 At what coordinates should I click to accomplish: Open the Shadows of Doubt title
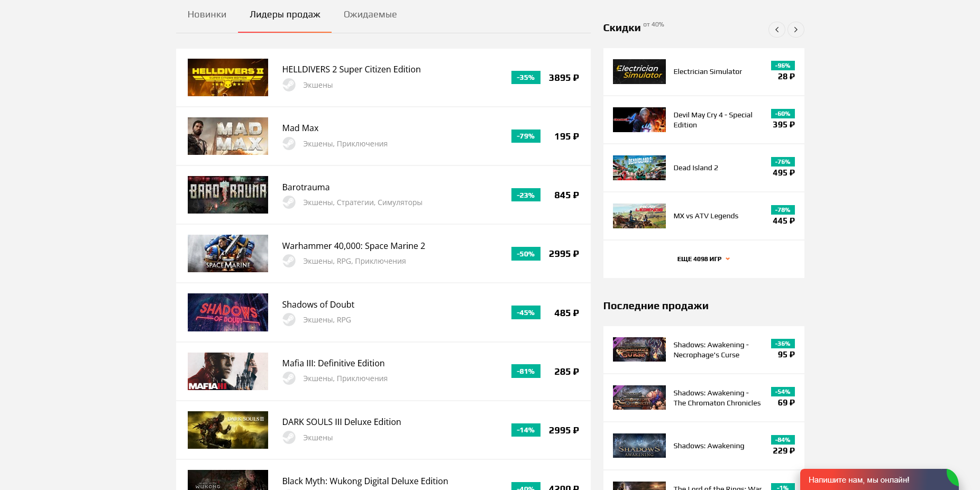[x=318, y=304]
